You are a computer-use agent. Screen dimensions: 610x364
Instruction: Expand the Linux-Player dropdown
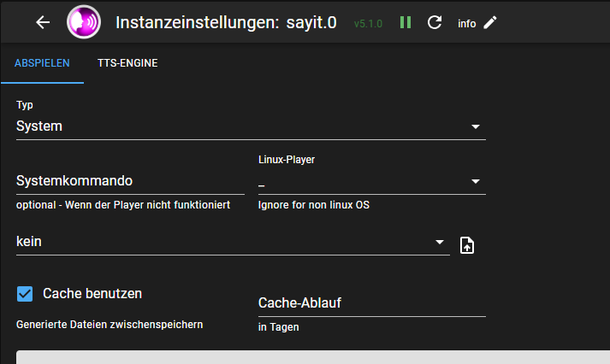(x=371, y=181)
